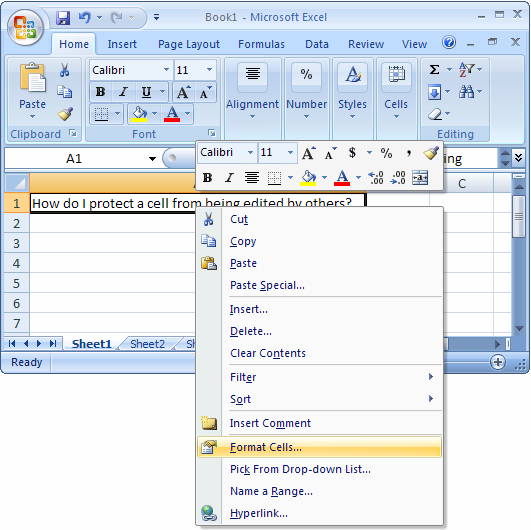Expand Cells group dropdown
Viewport: 531px width, 530px height.
tap(396, 117)
